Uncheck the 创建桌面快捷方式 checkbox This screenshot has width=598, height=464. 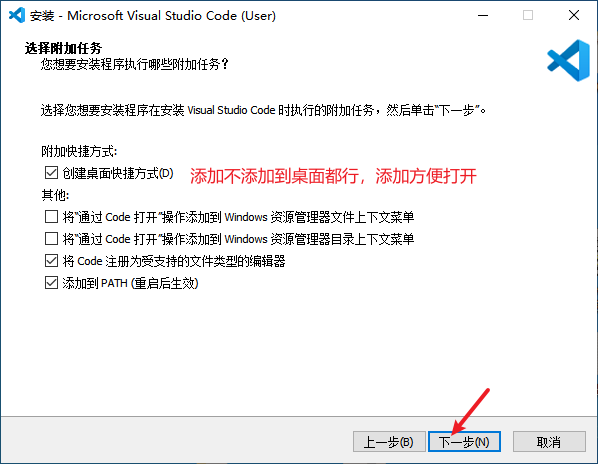point(51,173)
